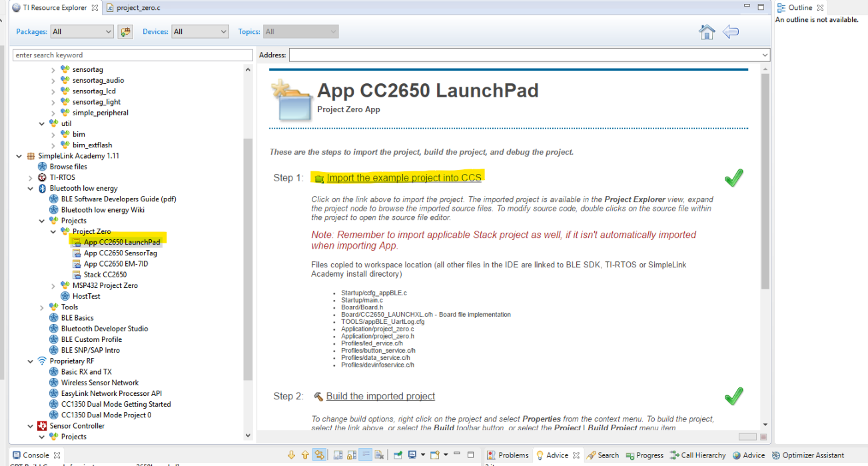Click the down arrow navigation icon in Console
Viewport: 868px width, 466px height.
(292, 455)
